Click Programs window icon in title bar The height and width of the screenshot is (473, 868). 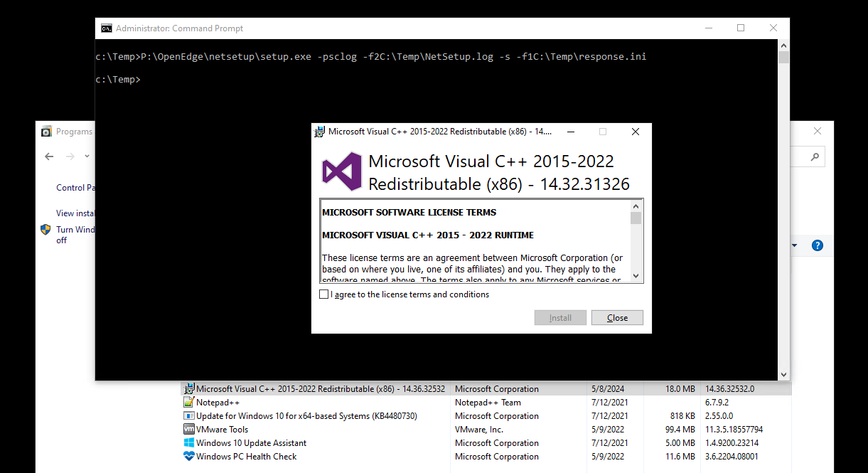click(46, 132)
